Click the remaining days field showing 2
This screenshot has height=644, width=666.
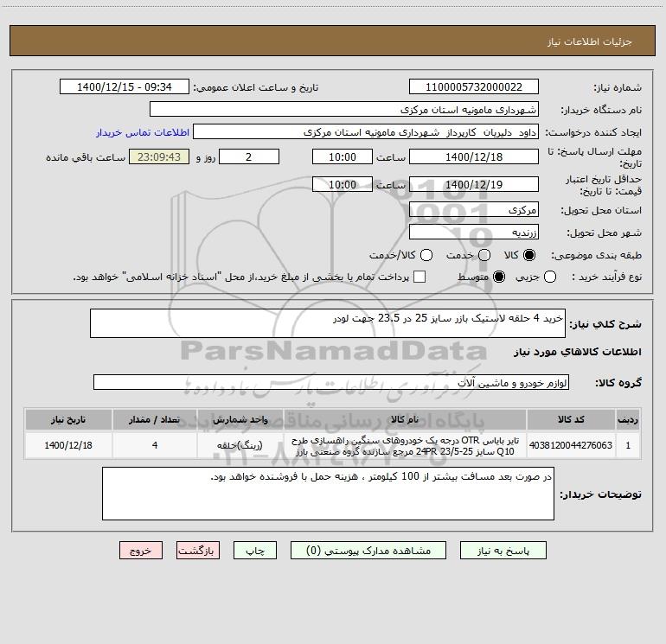(249, 157)
